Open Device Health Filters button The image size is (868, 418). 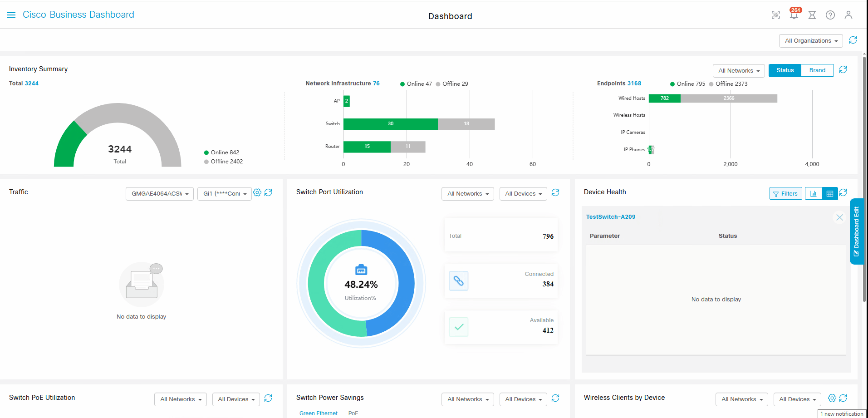click(786, 194)
